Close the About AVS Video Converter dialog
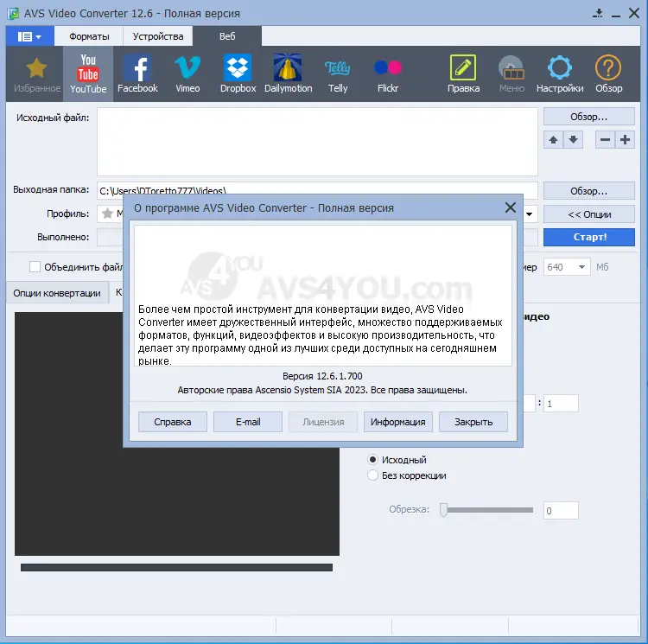 point(511,207)
